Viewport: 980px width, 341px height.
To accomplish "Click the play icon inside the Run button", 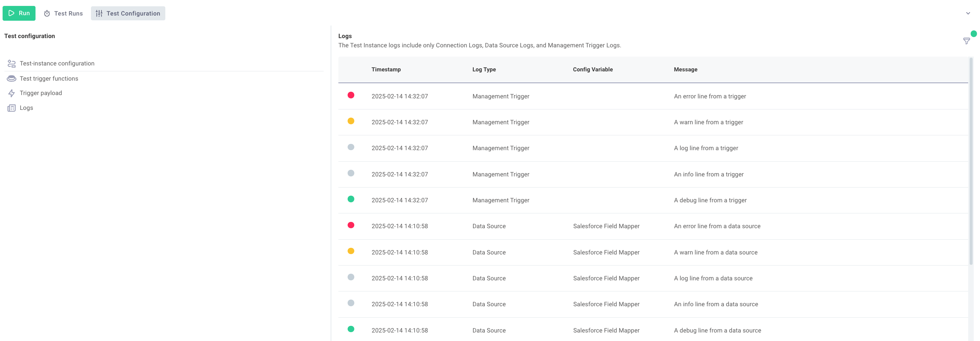I will 12,13.
